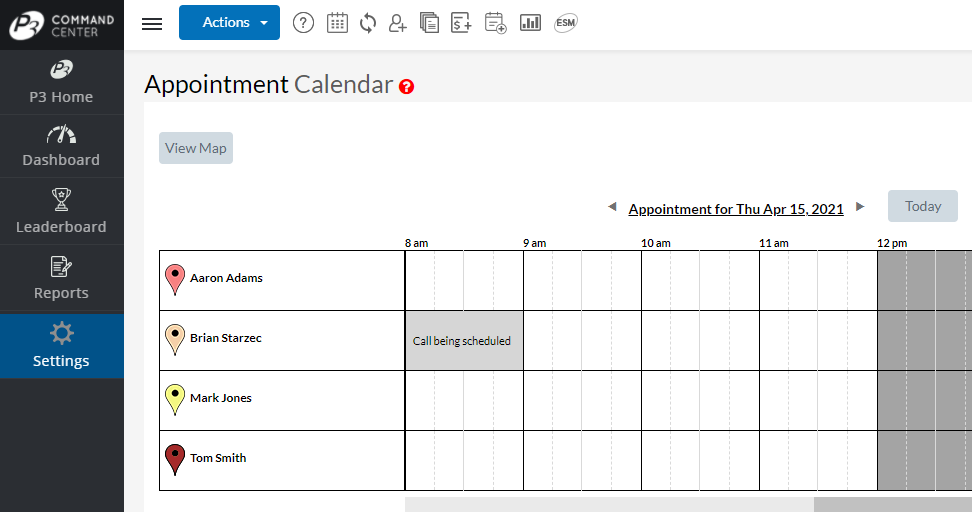Click the copy documents toolbar icon
This screenshot has height=512, width=972.
[x=430, y=23]
